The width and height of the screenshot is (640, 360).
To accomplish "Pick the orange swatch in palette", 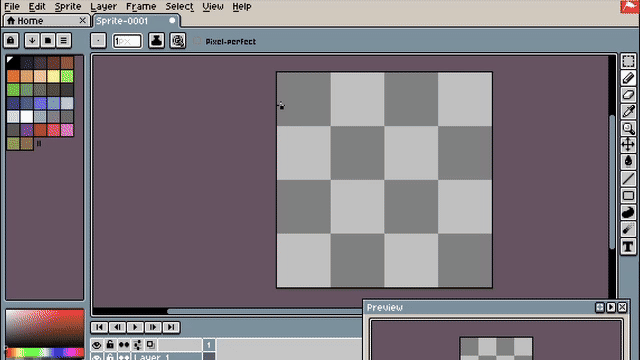I will click(x=13, y=76).
